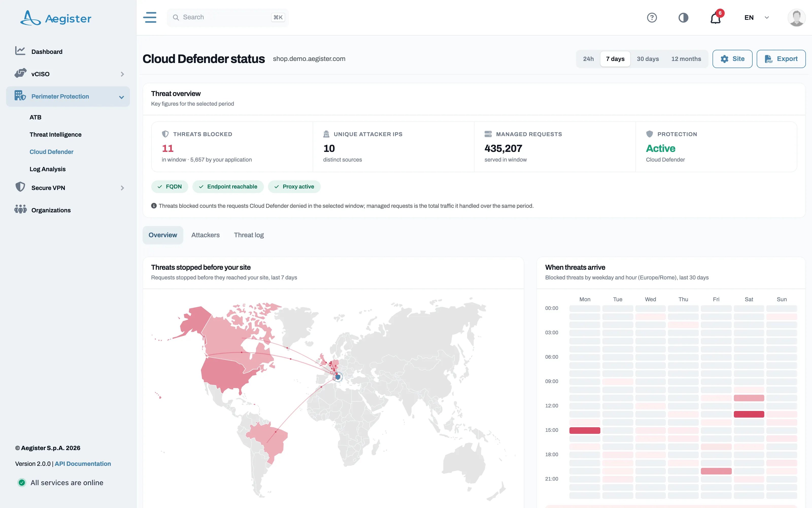The width and height of the screenshot is (812, 508).
Task: Click the Search input field
Action: (228, 18)
